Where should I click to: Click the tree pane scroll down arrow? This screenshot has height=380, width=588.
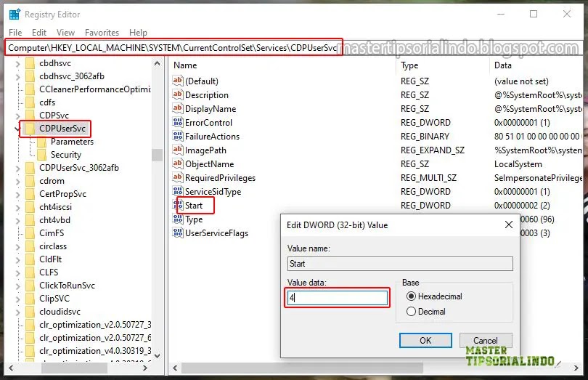tap(157, 355)
